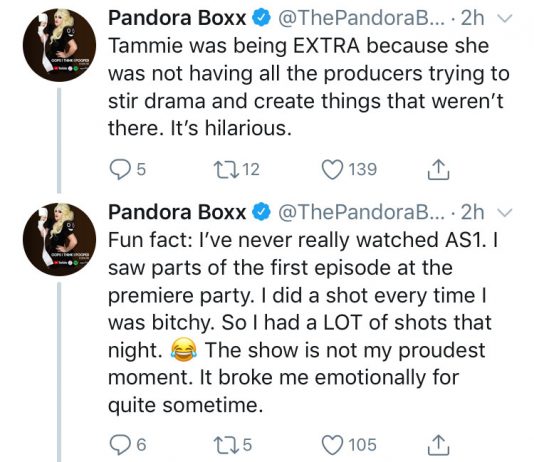Image resolution: width=534 pixels, height=462 pixels.
Task: Open Pandora Boxx avatar on first tweet
Action: pos(59,45)
